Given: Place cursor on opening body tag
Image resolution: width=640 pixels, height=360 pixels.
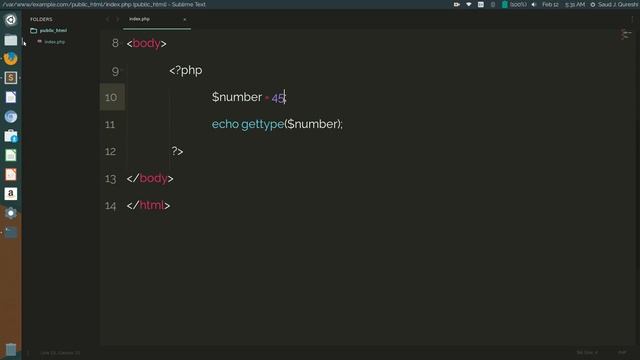Looking at the screenshot, I should pos(147,43).
